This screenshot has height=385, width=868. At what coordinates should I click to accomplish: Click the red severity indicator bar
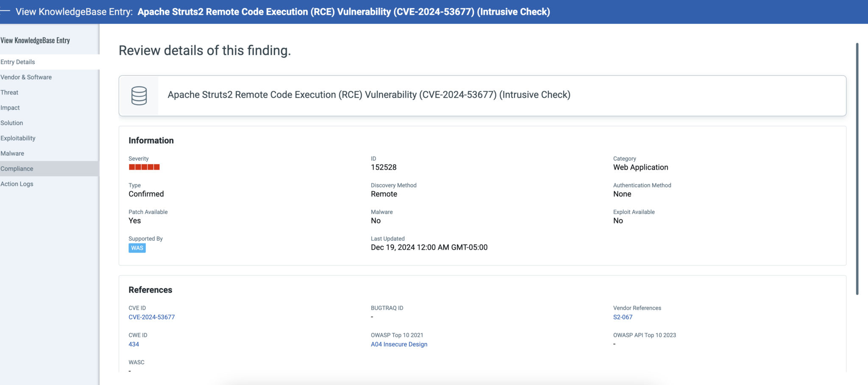144,167
